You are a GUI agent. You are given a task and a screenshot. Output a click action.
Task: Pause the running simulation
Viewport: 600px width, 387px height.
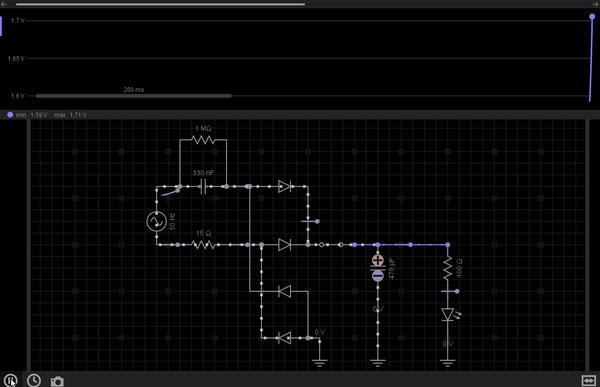tap(10, 380)
